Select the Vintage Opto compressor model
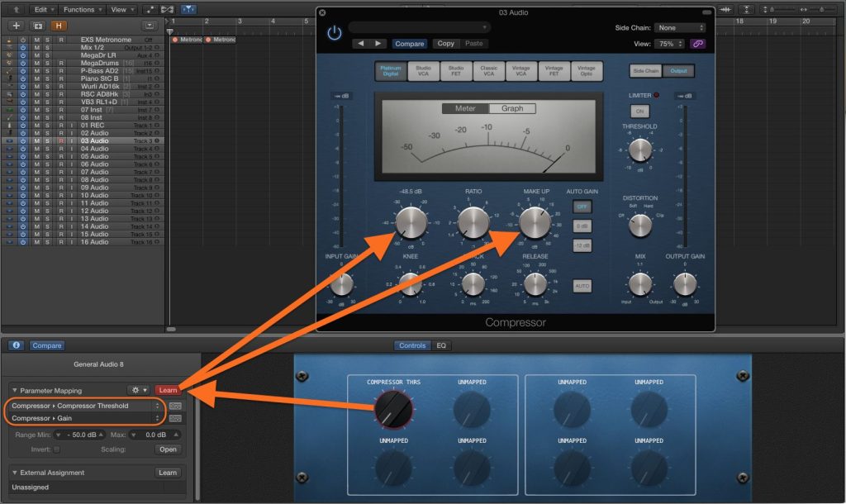 587,71
